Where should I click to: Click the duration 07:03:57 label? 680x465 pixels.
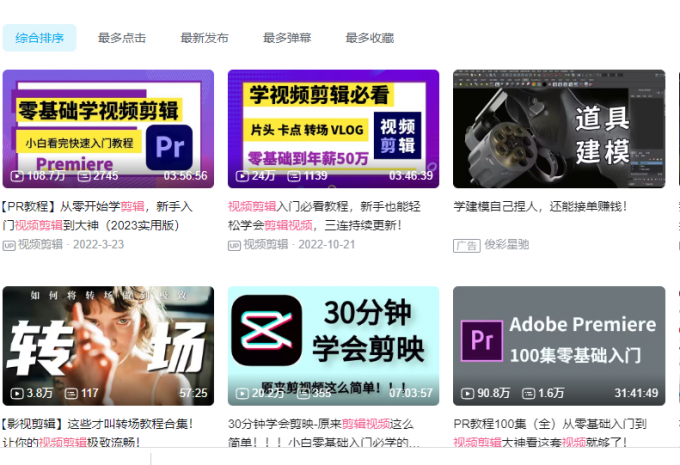coord(411,393)
